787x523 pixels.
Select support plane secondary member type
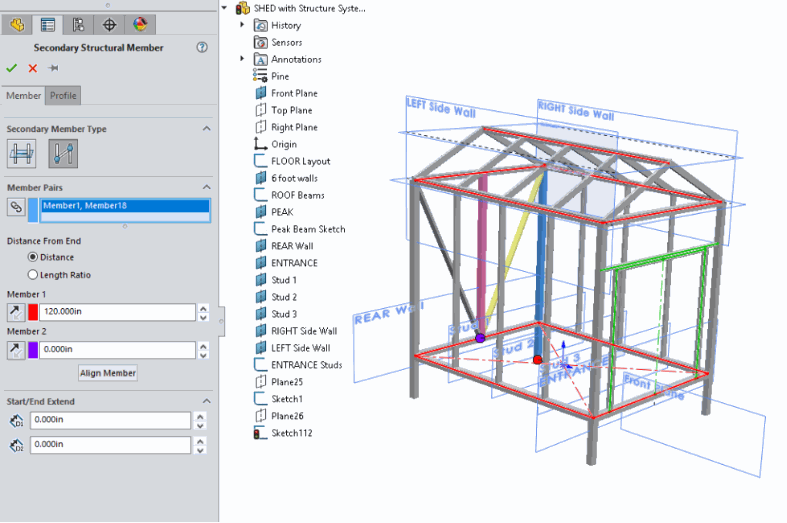[x=22, y=153]
